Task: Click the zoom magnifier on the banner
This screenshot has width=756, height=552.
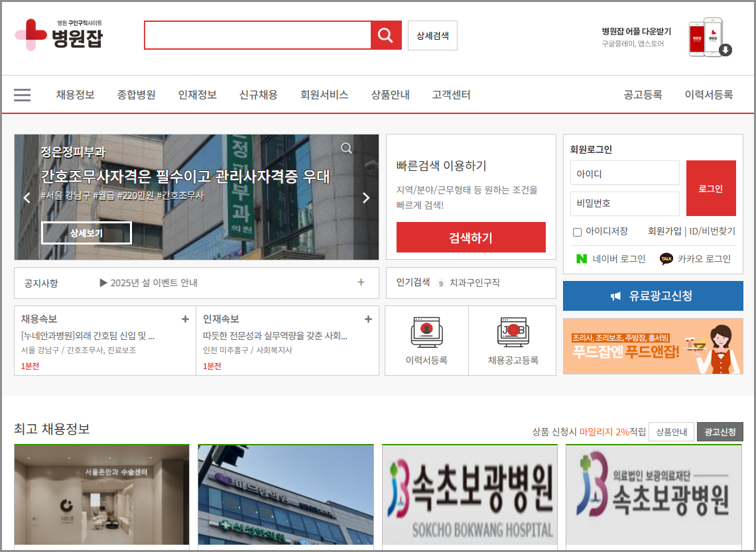Action: pyautogui.click(x=346, y=148)
